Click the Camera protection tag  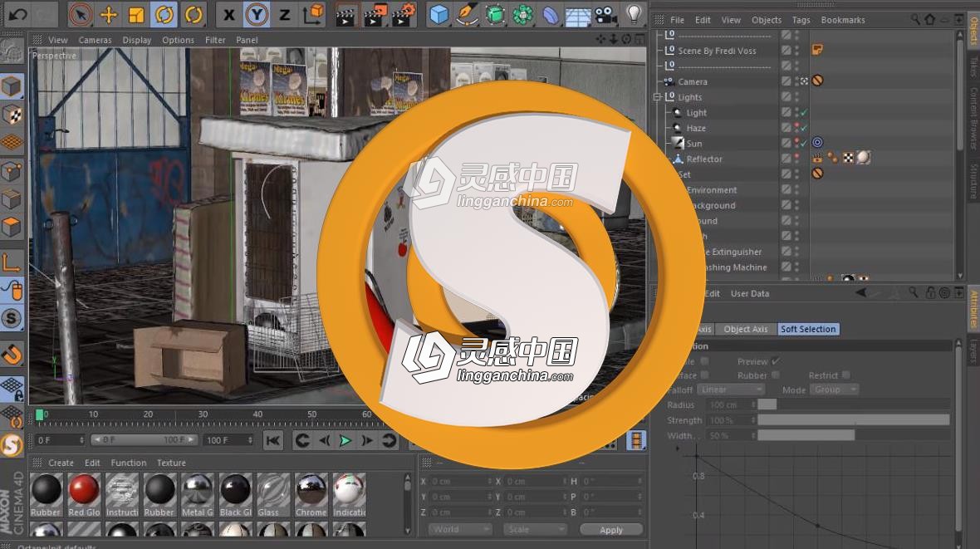[817, 81]
